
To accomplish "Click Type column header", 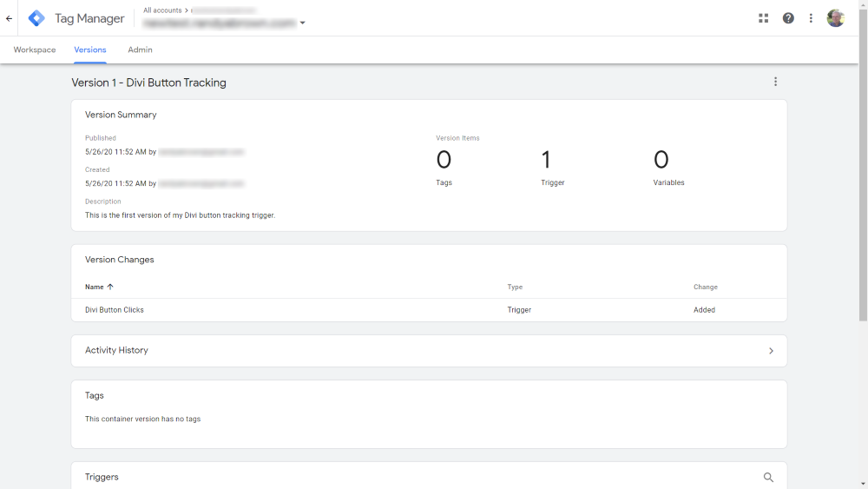I will [x=515, y=287].
